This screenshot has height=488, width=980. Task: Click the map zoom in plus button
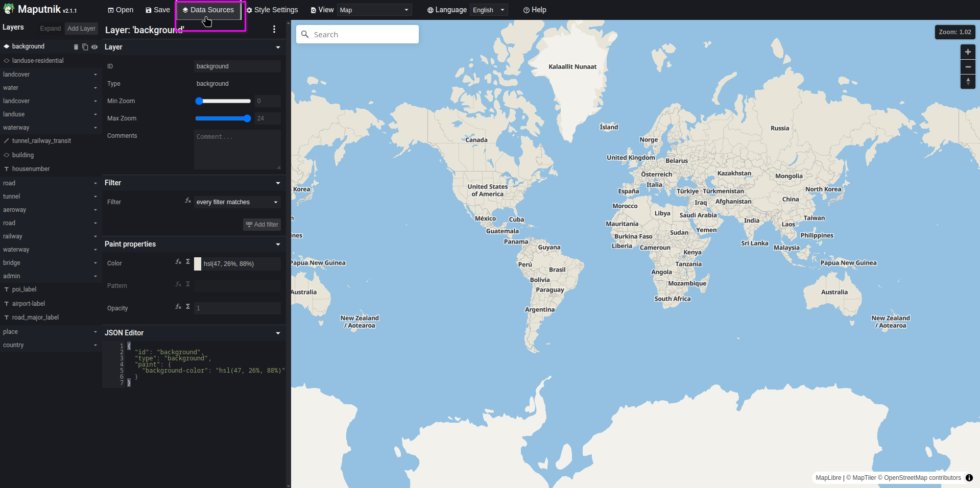pyautogui.click(x=968, y=52)
